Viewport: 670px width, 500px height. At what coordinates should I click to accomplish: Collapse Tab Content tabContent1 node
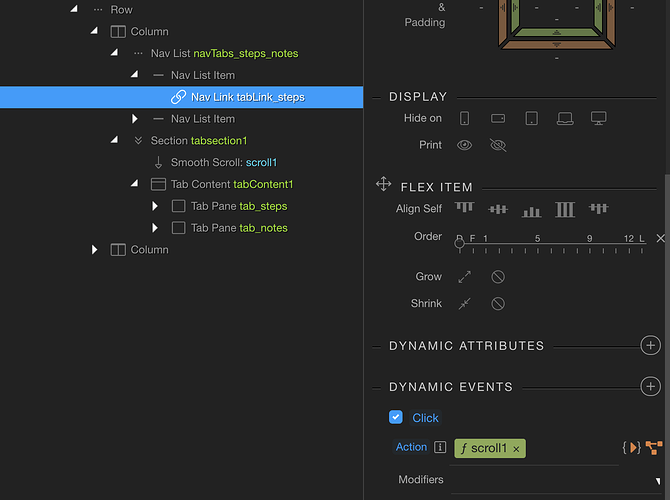[135, 183]
